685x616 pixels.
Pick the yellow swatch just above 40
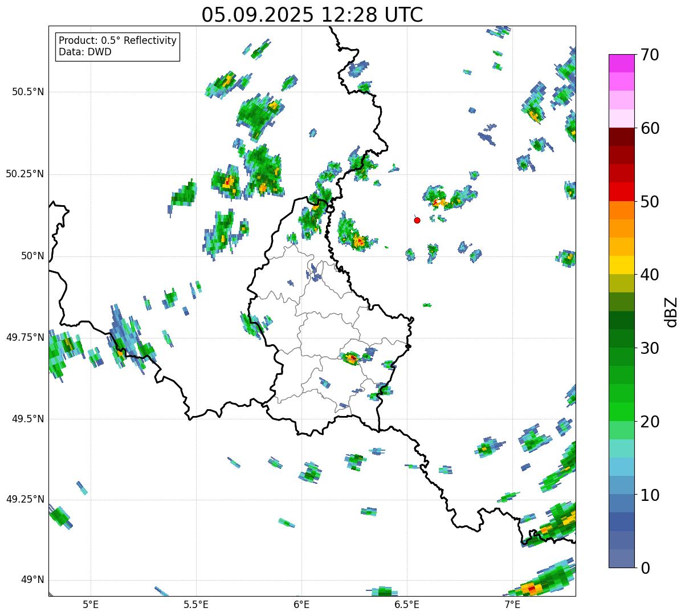click(x=621, y=266)
